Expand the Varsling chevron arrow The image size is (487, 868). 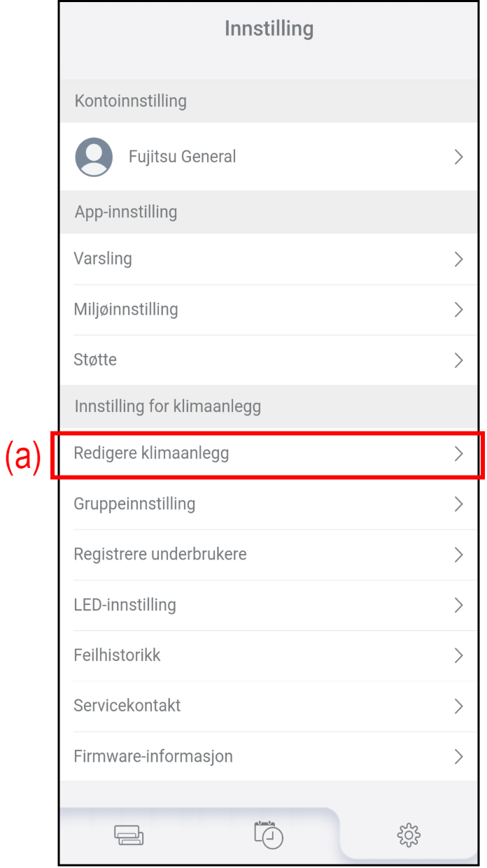click(459, 259)
